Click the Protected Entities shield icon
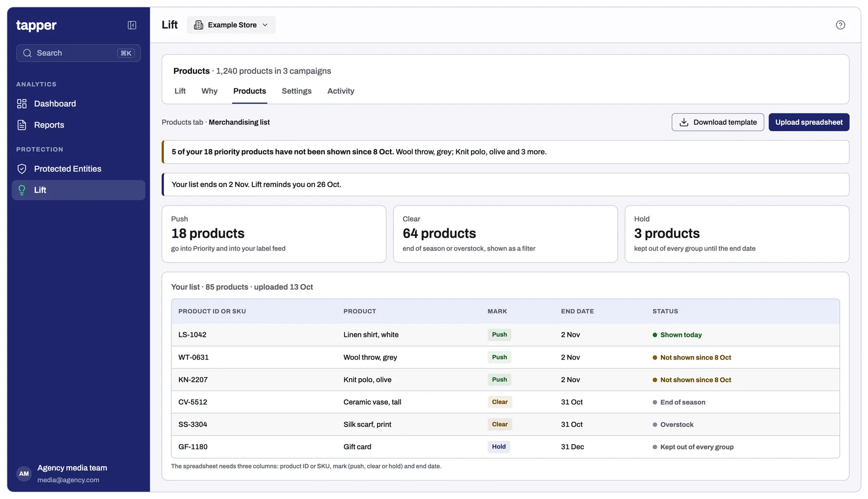This screenshot has height=499, width=868. 22,169
